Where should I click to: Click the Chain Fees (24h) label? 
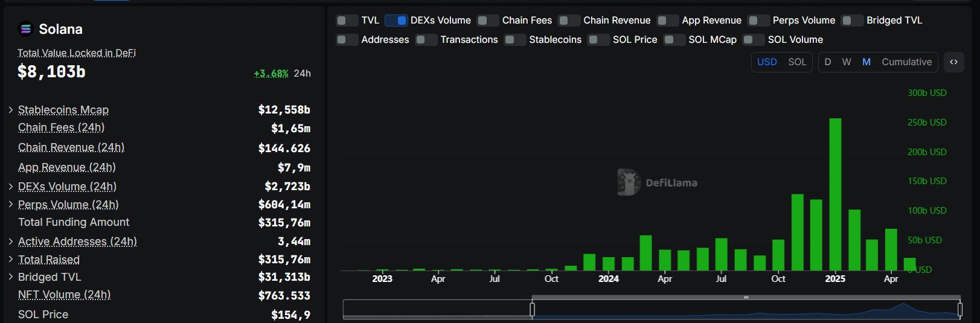click(61, 127)
